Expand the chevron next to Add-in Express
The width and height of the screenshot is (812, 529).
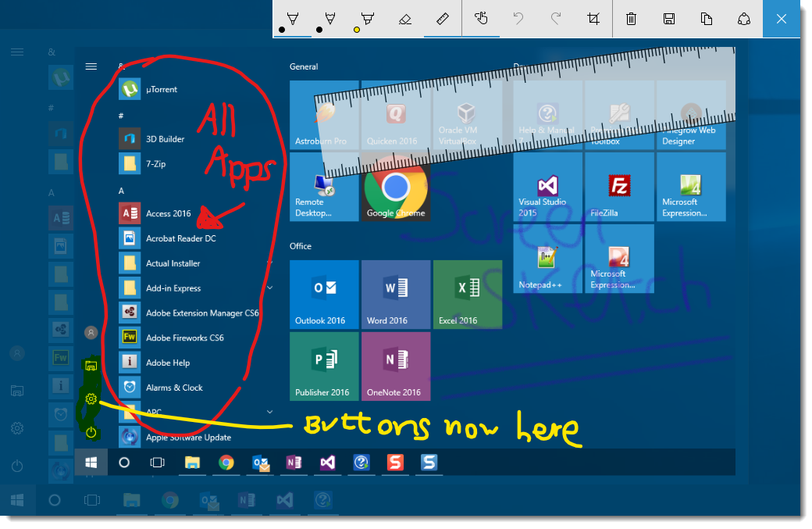point(269,288)
